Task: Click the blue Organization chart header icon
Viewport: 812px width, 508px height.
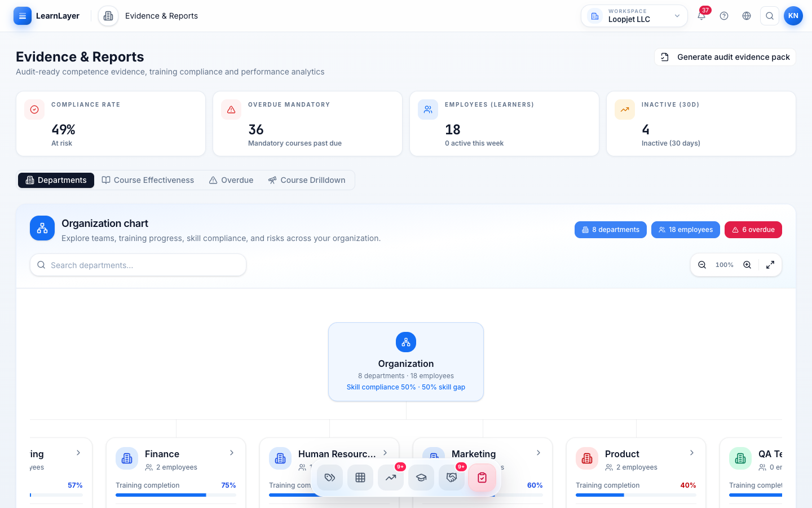Action: tap(42, 228)
